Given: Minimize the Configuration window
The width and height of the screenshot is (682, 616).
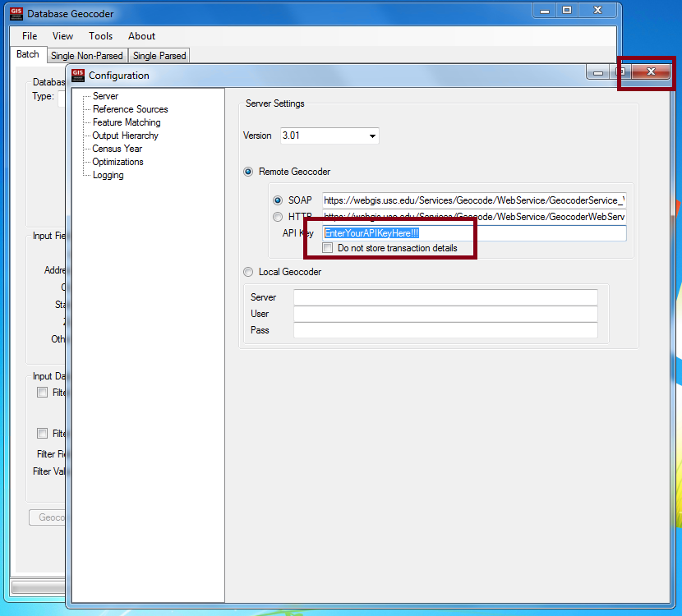Looking at the screenshot, I should (598, 72).
